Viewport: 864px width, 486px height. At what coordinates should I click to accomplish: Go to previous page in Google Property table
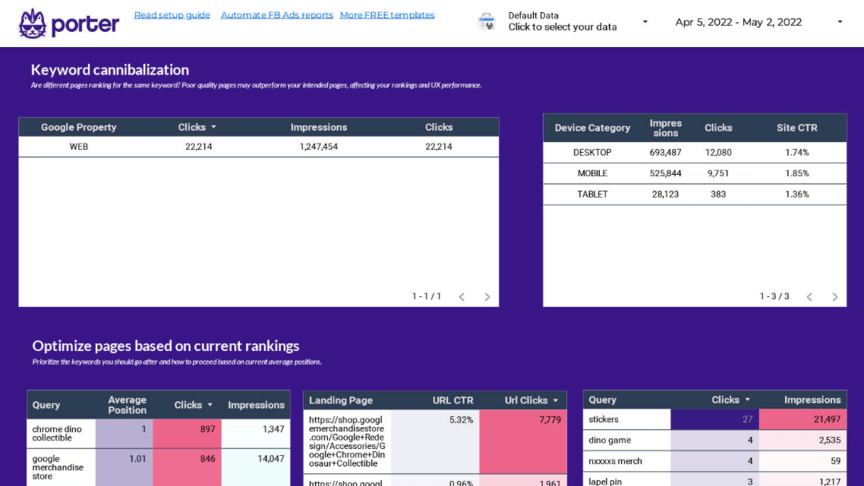462,297
